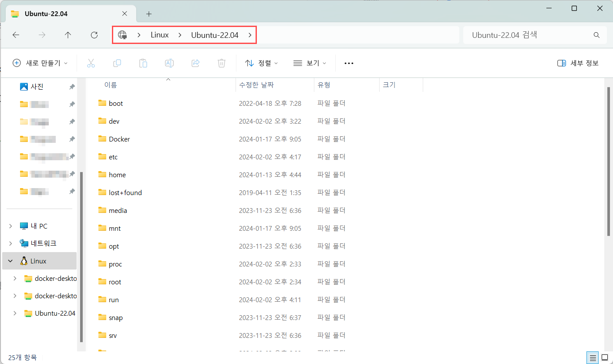
Task: Close the Ubuntu-22.04 tab
Action: click(x=125, y=13)
